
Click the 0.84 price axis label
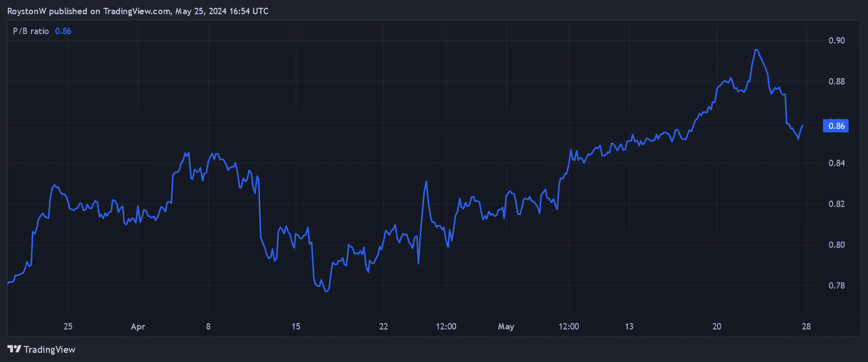[x=837, y=163]
